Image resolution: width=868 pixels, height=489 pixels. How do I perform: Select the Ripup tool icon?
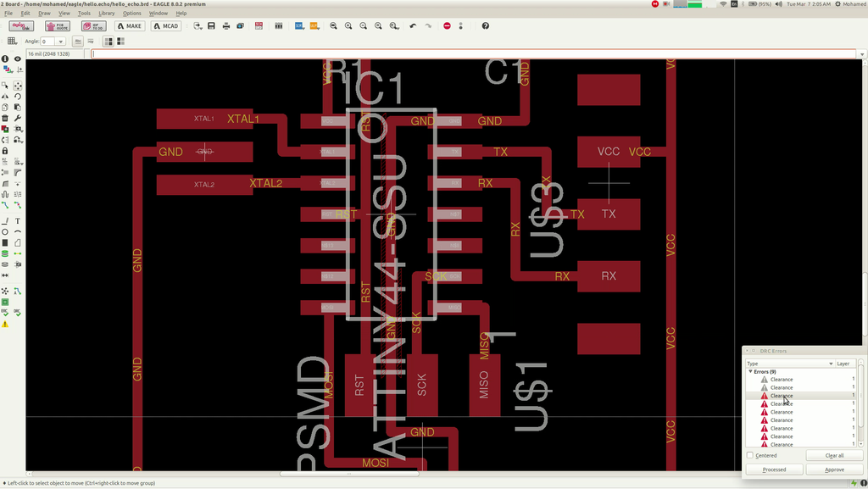click(18, 205)
